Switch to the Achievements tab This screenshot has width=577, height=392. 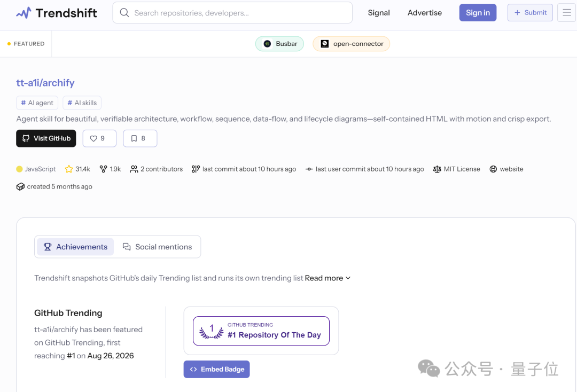click(75, 247)
